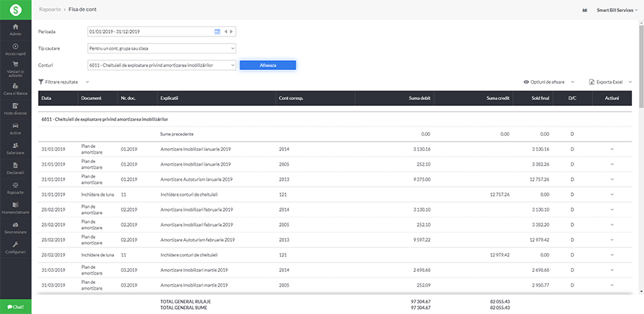Advance to next period using right arrow
644x314 pixels.
point(232,31)
